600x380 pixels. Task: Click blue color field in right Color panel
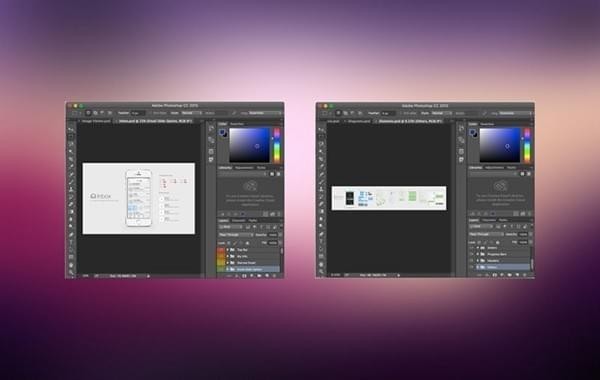500,145
